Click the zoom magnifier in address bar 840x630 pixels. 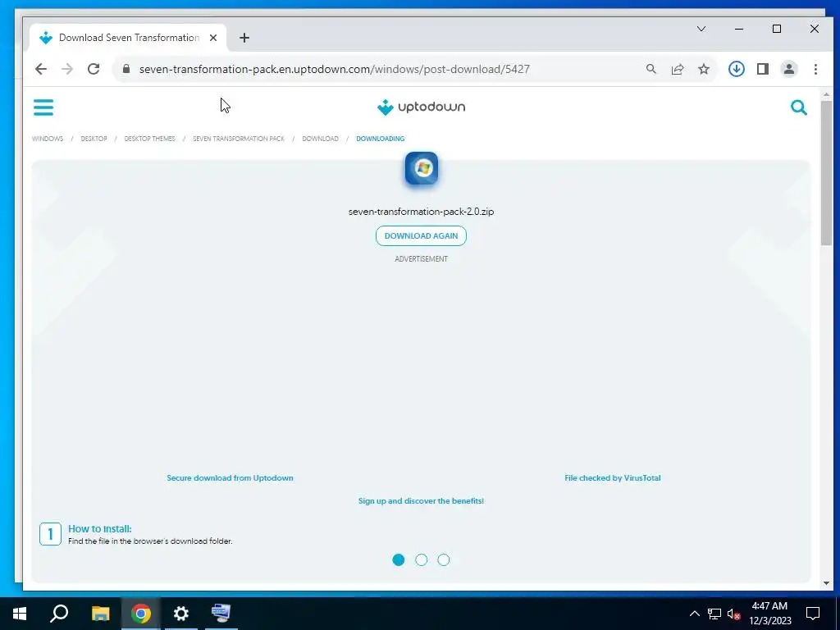(x=651, y=69)
